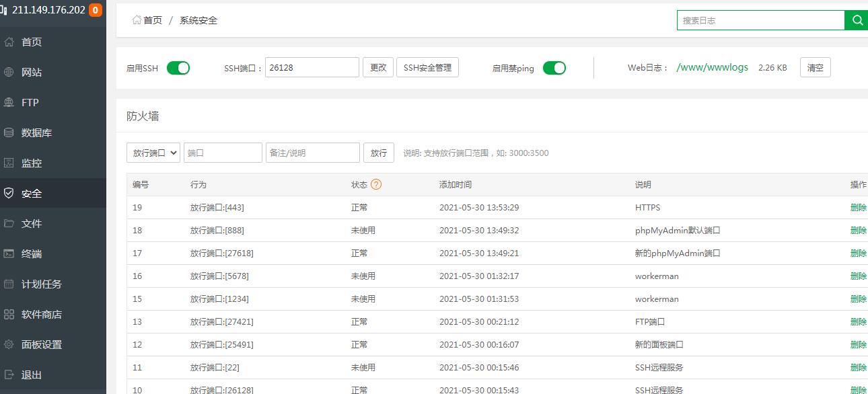
Task: Open the /www/wwwlogs web log path
Action: tap(712, 67)
